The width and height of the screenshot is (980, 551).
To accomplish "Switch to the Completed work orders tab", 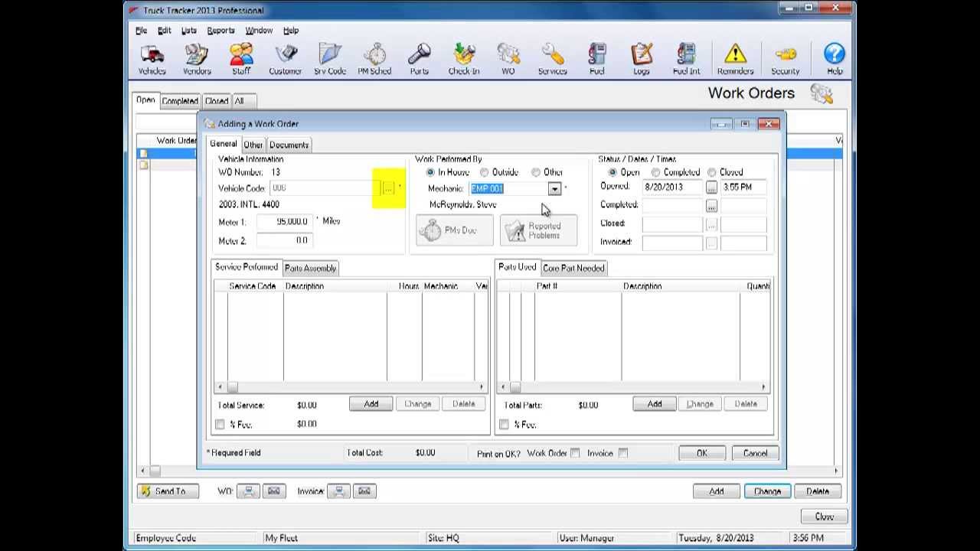I will coord(180,101).
